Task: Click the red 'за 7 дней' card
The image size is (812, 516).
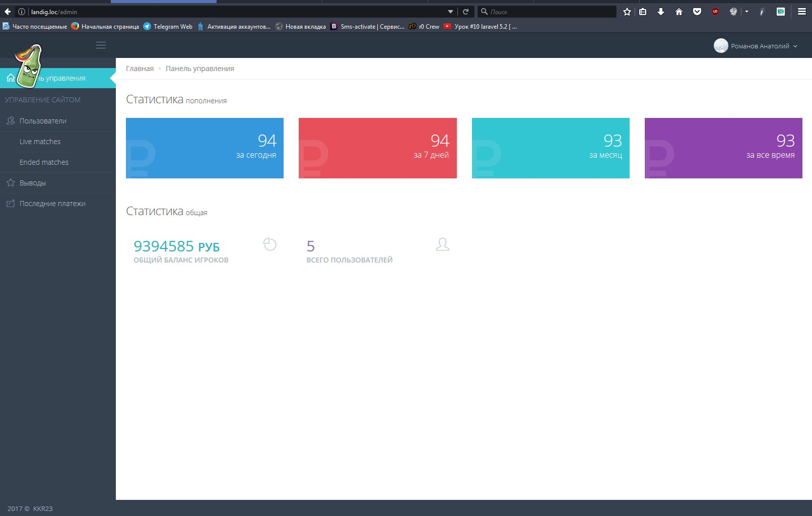Action: [x=377, y=148]
